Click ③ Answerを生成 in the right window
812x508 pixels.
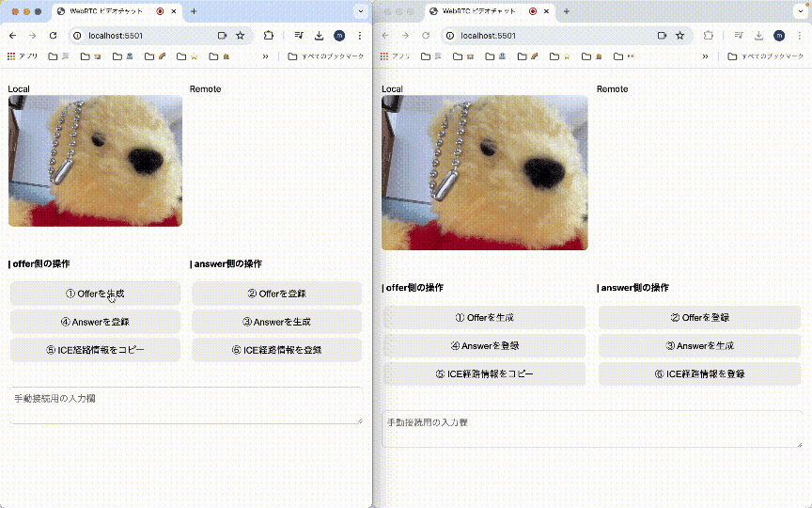[699, 346]
